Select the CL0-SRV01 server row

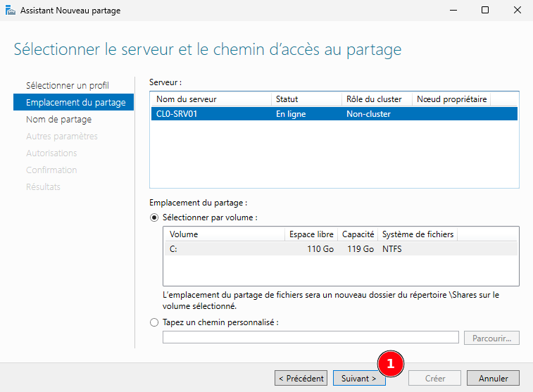[x=334, y=114]
